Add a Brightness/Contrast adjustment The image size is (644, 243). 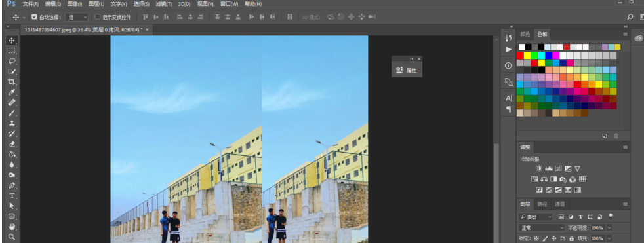[x=539, y=168]
